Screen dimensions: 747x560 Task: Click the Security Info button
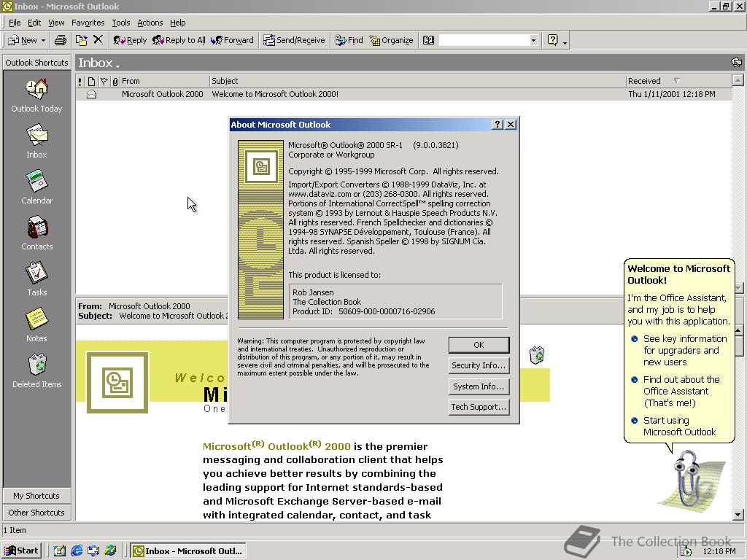479,365
